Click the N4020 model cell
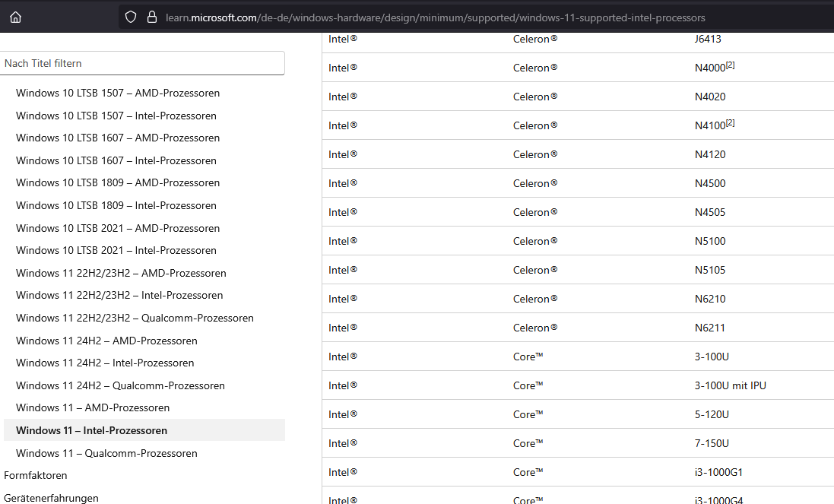 point(710,97)
